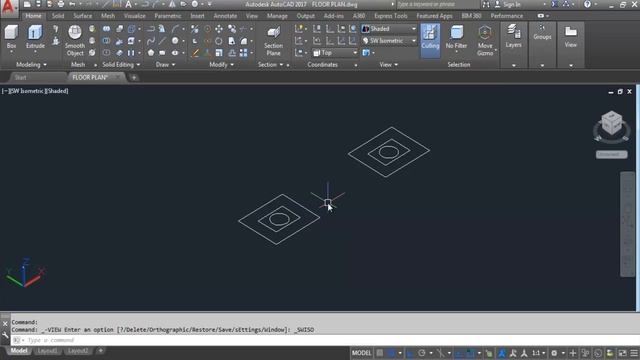Toggle clean screen in status bar

622,353
